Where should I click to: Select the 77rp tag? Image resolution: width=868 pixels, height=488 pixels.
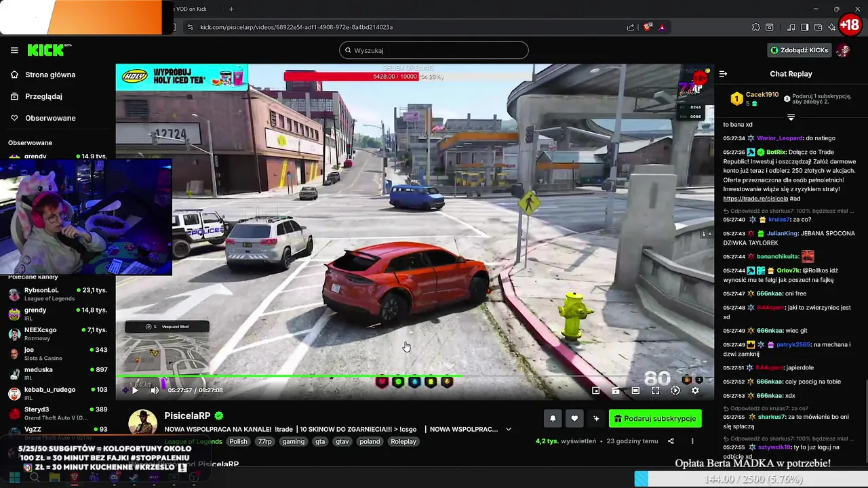coord(264,441)
